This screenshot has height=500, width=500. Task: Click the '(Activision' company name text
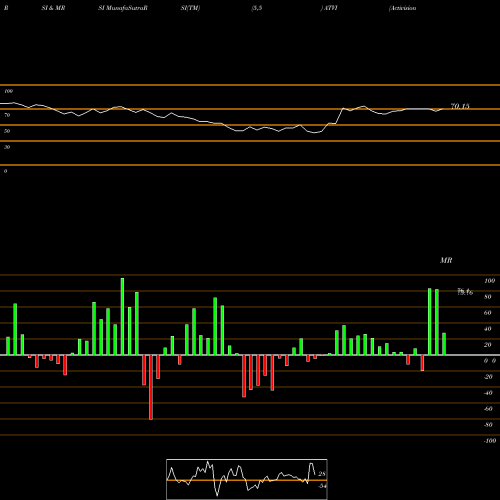402,8
